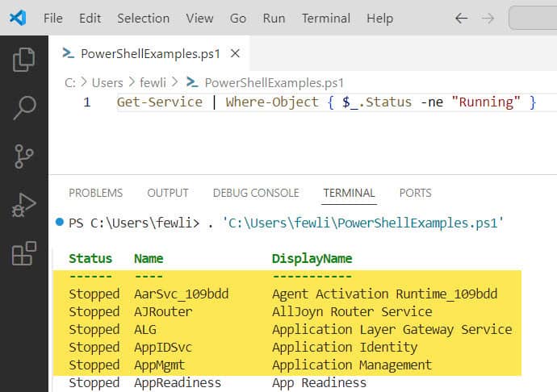The width and height of the screenshot is (557, 392).
Task: Click the DisplayName column header in terminal
Action: (x=312, y=259)
